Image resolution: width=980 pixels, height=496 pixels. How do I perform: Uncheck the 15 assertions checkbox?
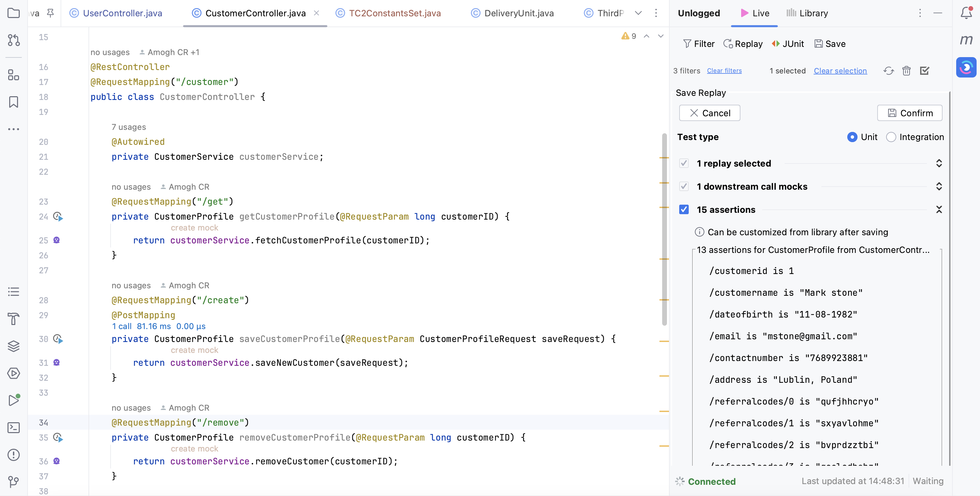[684, 209]
